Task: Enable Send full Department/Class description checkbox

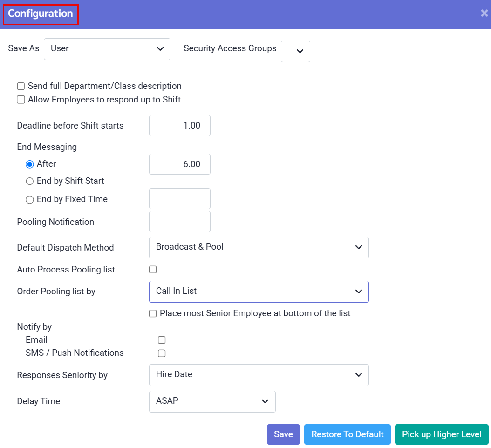Action: [21, 86]
